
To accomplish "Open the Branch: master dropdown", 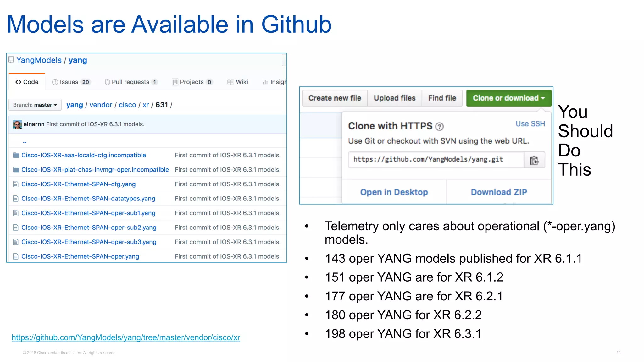I will pos(35,105).
